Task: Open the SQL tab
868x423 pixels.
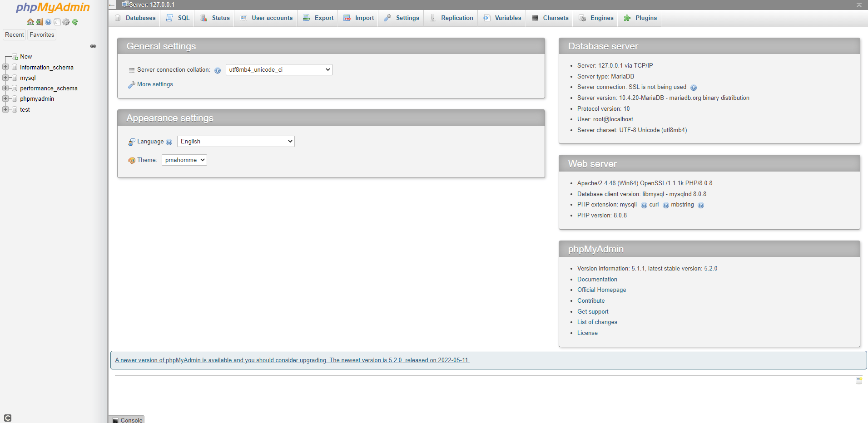Action: tap(178, 18)
